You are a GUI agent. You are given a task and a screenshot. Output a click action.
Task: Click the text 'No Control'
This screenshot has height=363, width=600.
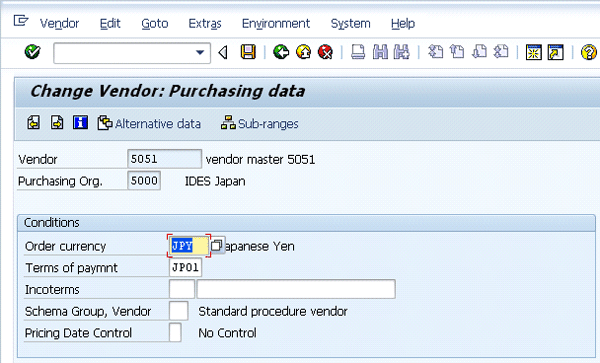[x=227, y=333]
